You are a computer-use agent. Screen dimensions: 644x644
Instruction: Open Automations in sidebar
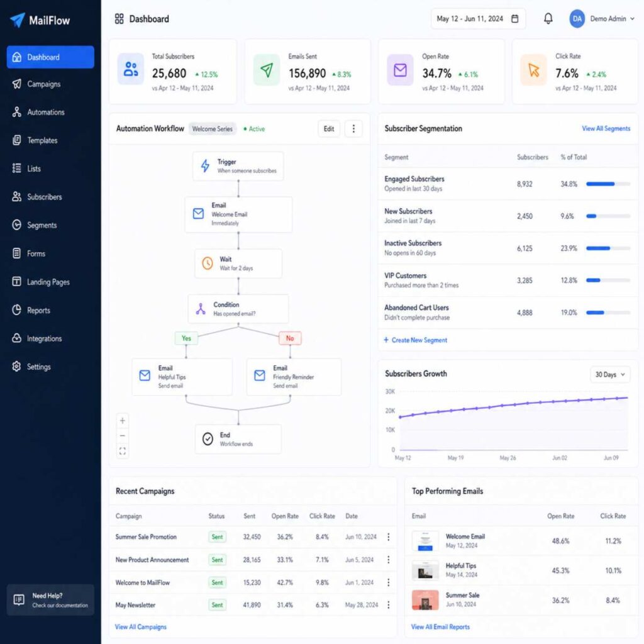click(50, 112)
